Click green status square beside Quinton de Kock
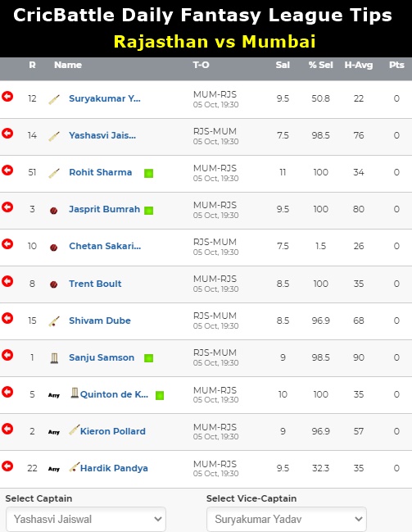Screen dimensions: 412x532 pyautogui.click(x=160, y=395)
